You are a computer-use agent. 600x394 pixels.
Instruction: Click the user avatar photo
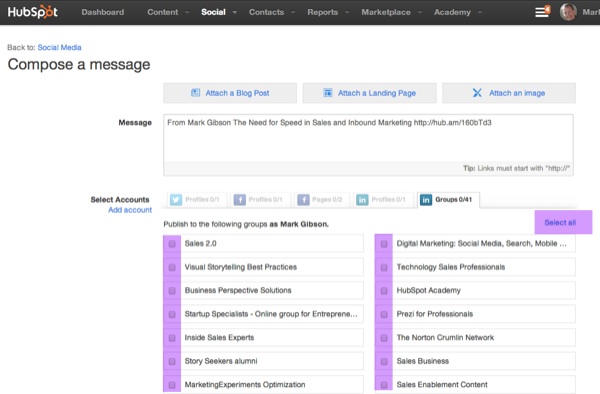568,12
